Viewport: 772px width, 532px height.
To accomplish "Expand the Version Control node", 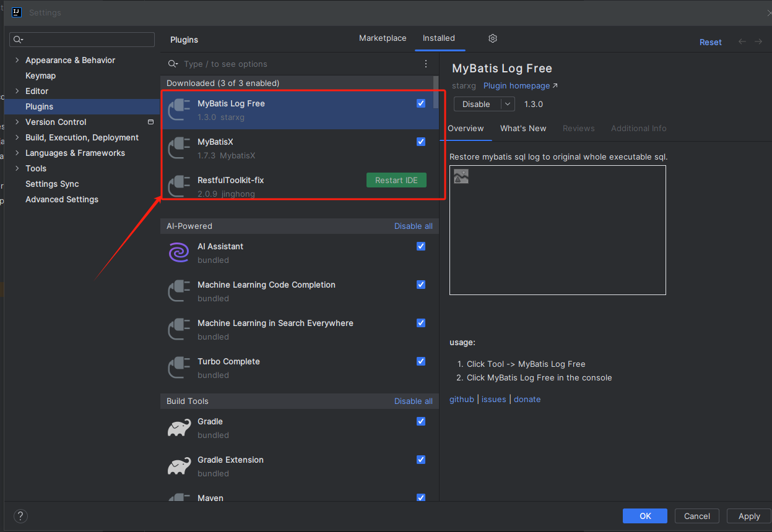I will coord(17,122).
